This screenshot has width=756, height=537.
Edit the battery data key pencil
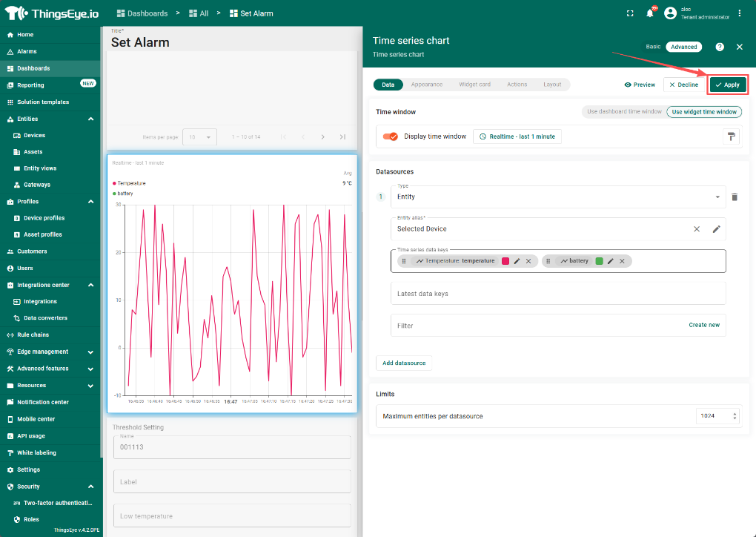pyautogui.click(x=611, y=261)
